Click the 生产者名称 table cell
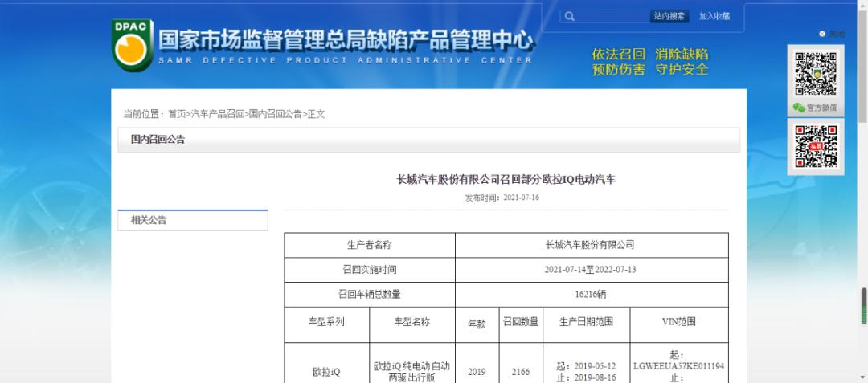 point(370,245)
